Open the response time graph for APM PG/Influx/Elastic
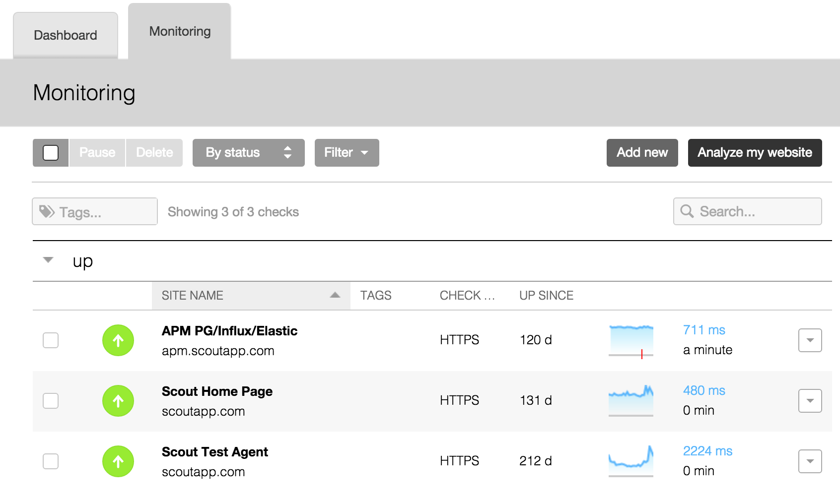 coord(631,340)
